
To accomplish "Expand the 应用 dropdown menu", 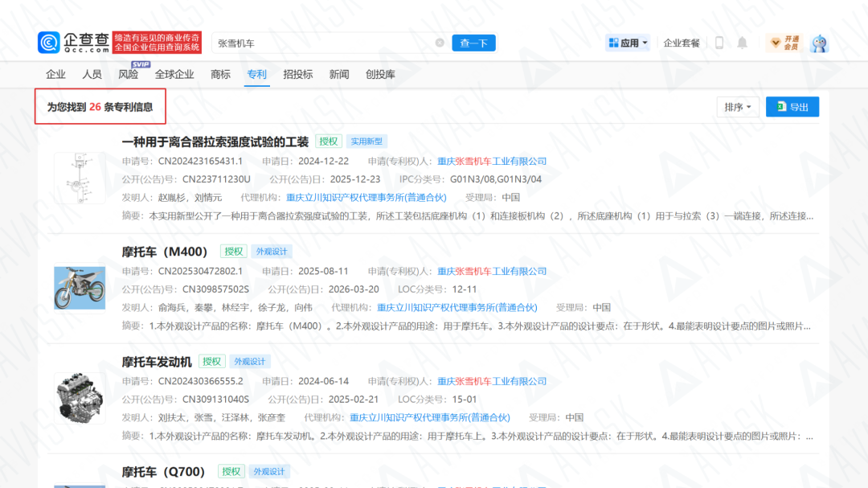I will [628, 43].
